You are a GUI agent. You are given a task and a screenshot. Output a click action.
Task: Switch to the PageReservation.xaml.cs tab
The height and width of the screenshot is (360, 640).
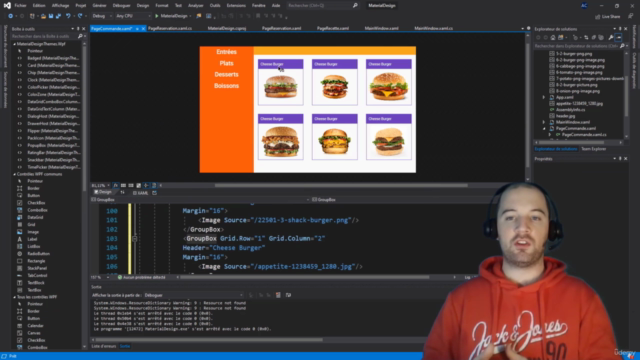[170, 28]
